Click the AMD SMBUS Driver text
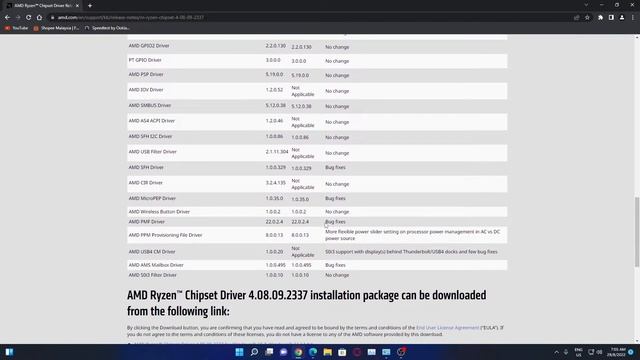This screenshot has height=360, width=640. pos(150,105)
